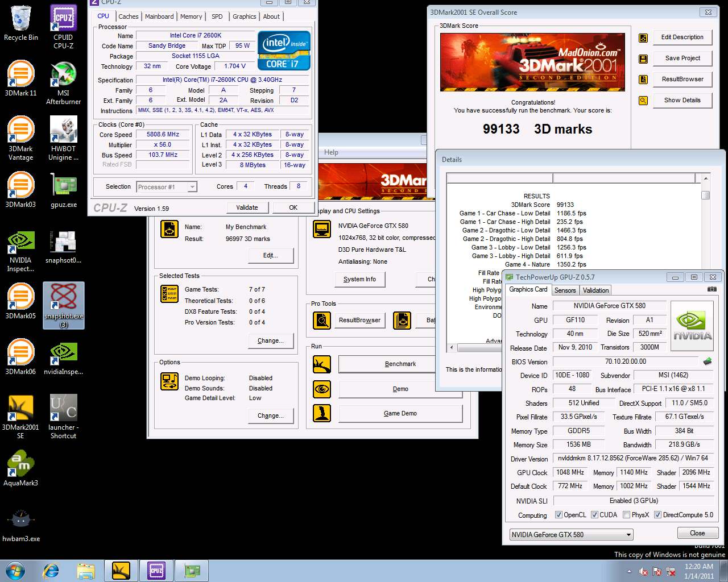Launch 3DMark06 from the desktop
728x582 pixels.
pos(21,357)
